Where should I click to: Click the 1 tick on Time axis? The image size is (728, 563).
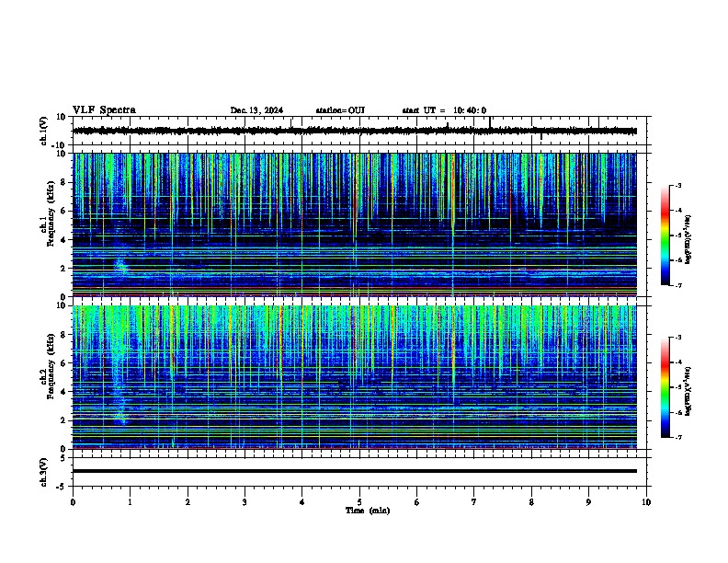coord(130,502)
